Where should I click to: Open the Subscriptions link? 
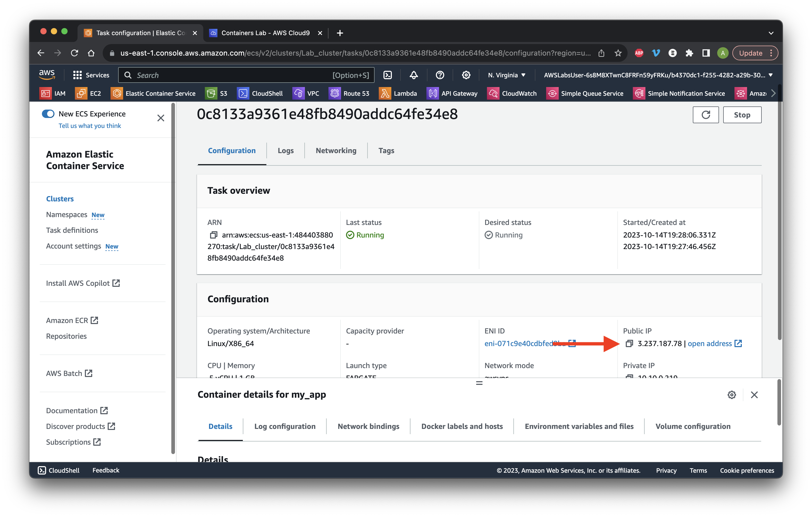tap(74, 442)
